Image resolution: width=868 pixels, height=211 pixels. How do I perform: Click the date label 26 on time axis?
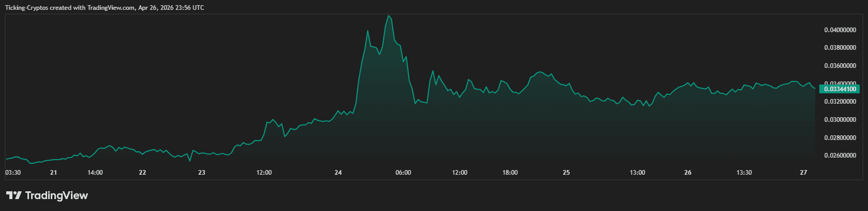pyautogui.click(x=688, y=173)
